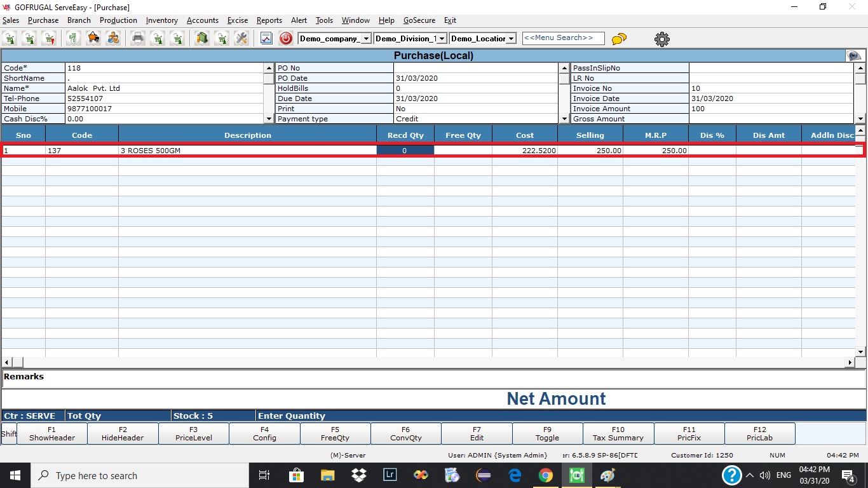Click the Windows taskbar search box

point(140,475)
